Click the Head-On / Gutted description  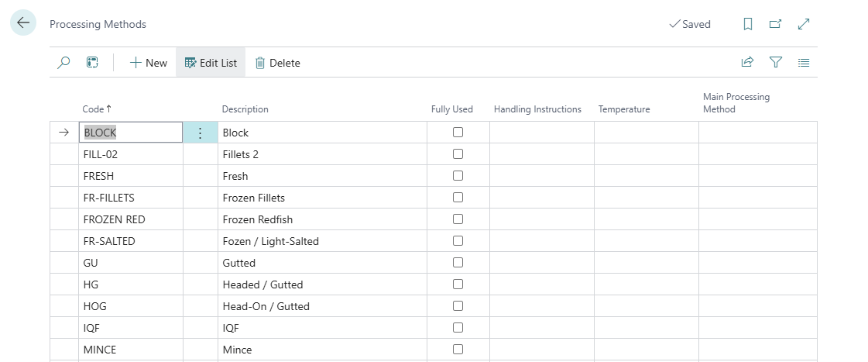click(x=322, y=306)
